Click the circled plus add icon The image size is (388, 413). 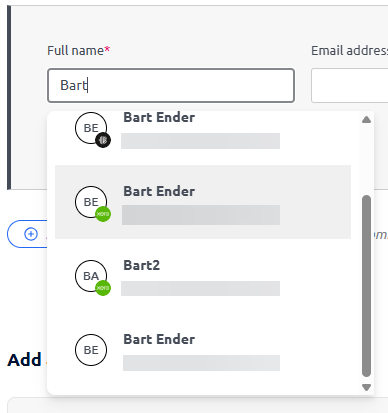point(31,234)
